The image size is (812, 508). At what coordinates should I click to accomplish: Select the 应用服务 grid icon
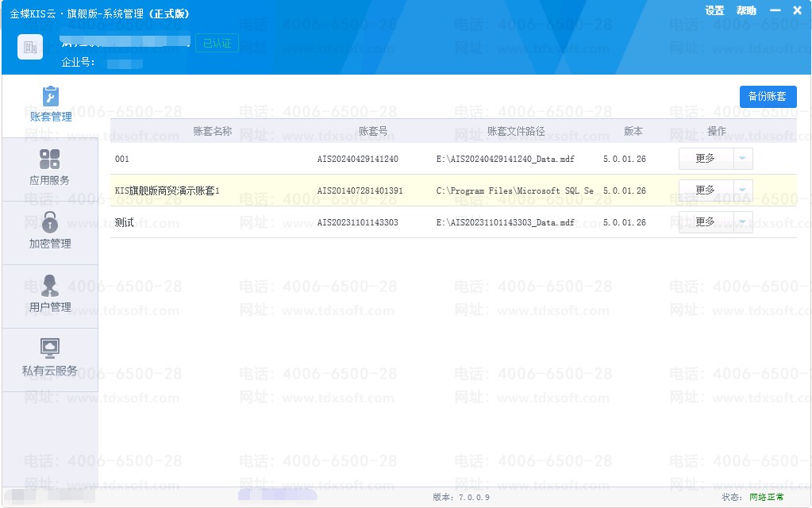[50, 160]
